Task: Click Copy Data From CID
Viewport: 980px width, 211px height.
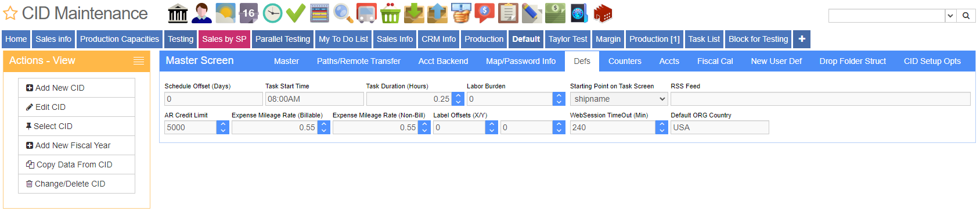Action: [77, 164]
